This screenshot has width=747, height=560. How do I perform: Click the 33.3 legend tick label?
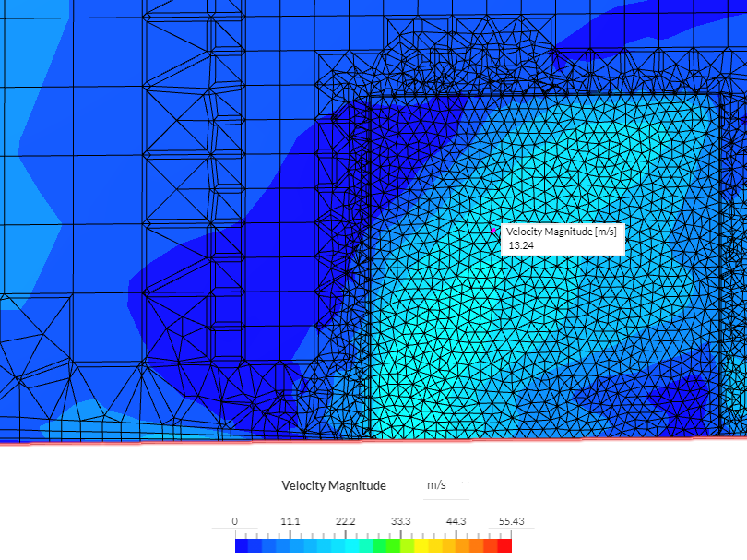[400, 521]
